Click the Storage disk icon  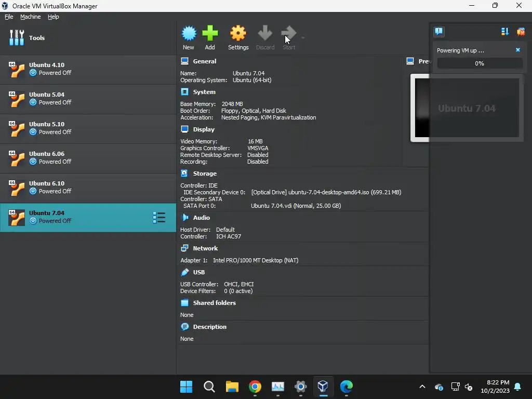pos(184,173)
